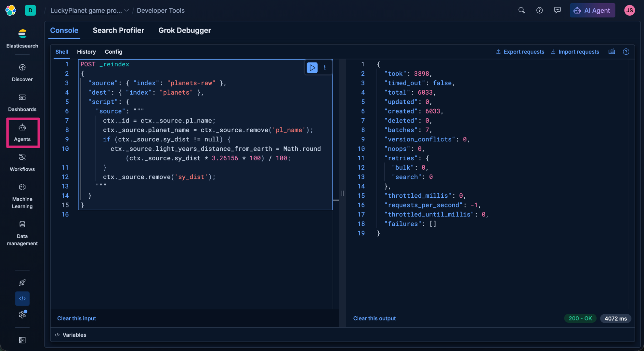Open Data management in the sidebar
The height and width of the screenshot is (351, 644).
pos(22,233)
